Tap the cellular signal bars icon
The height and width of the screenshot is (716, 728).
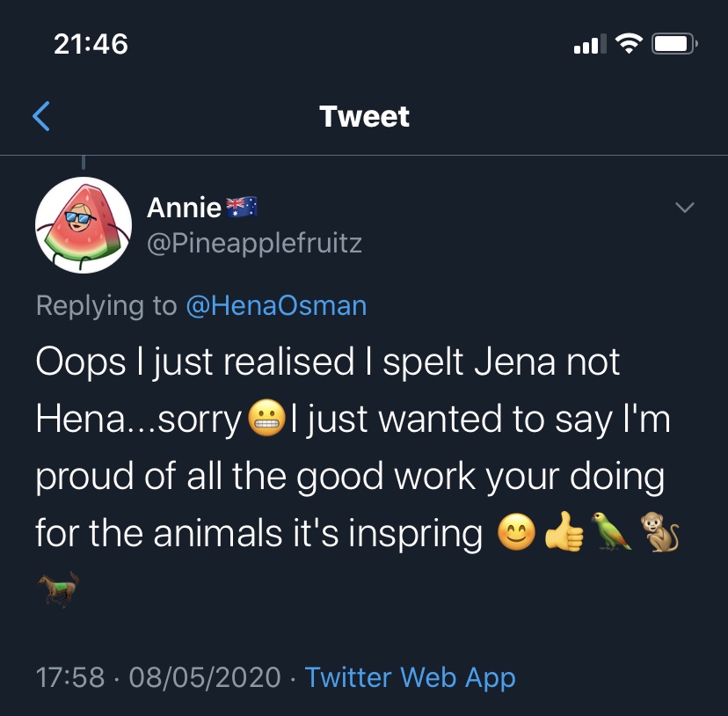[x=590, y=43]
